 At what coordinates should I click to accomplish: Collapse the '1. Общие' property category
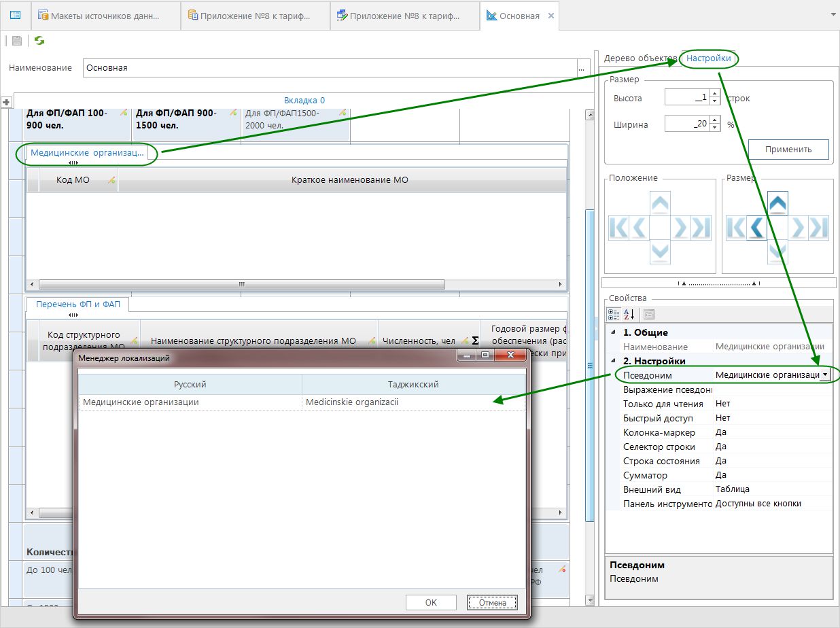[614, 332]
